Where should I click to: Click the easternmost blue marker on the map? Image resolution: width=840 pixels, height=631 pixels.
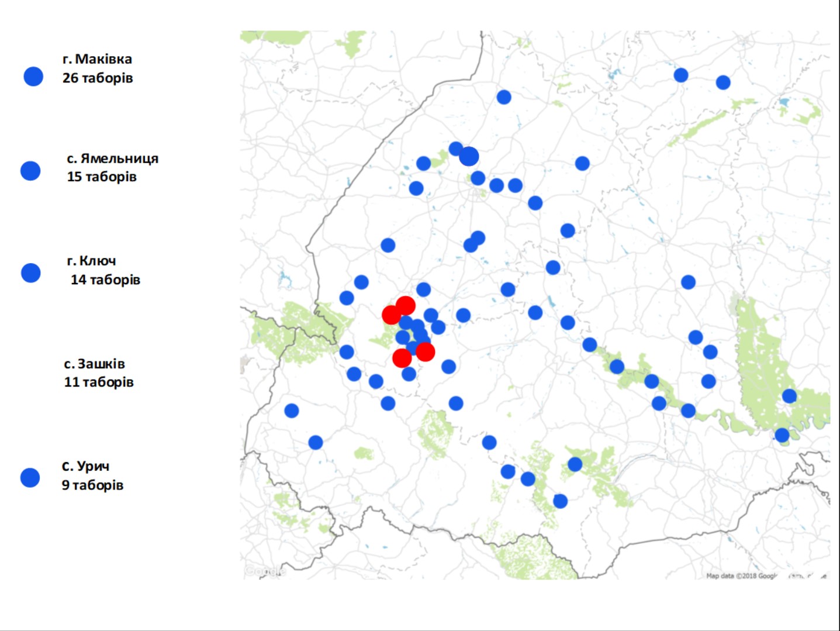click(789, 396)
